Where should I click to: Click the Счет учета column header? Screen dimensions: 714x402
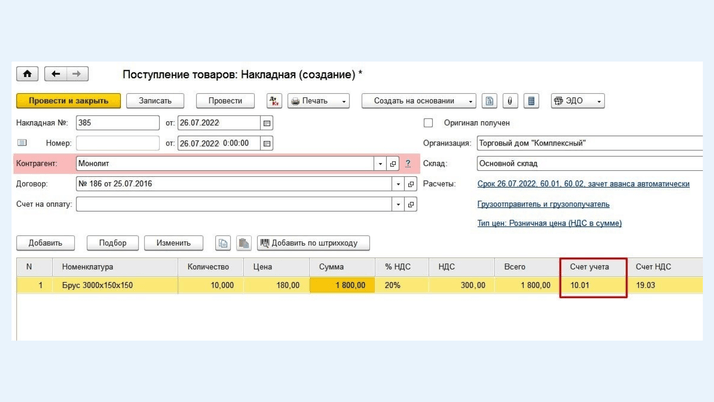[593, 267]
